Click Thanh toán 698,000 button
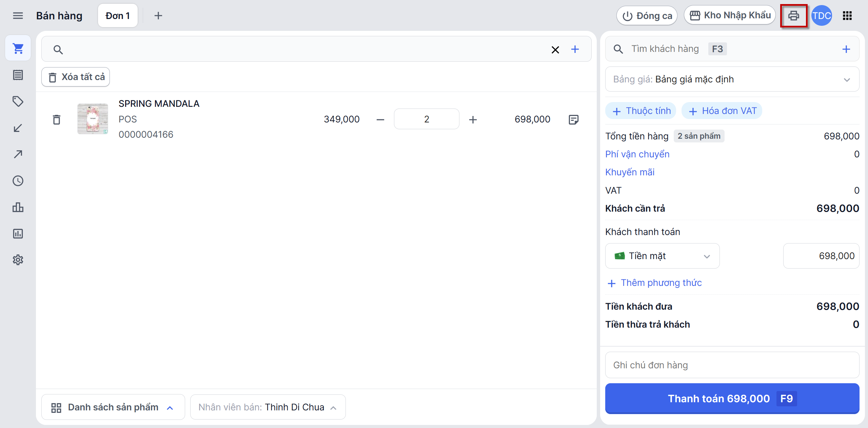This screenshot has width=868, height=428. (x=732, y=398)
